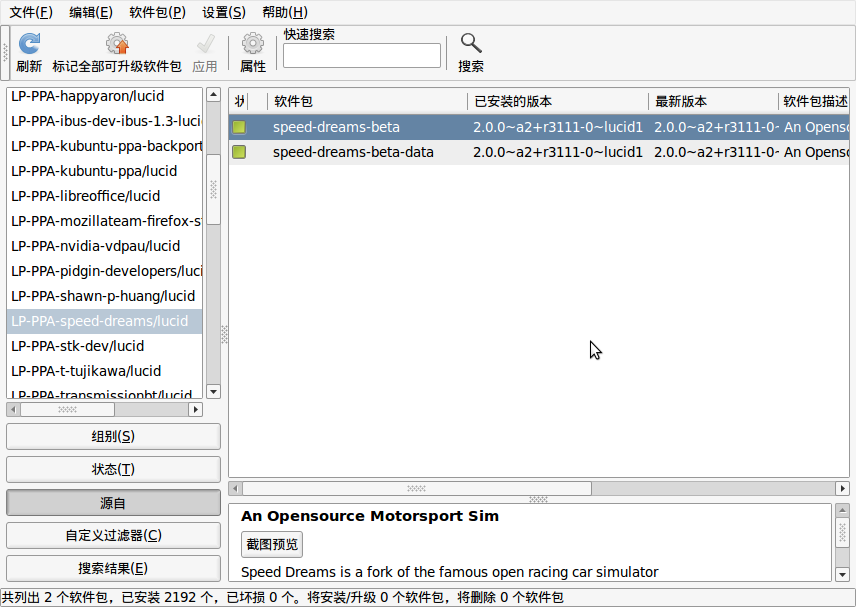Click the divider handle above description pane
856x607 pixels.
538,499
